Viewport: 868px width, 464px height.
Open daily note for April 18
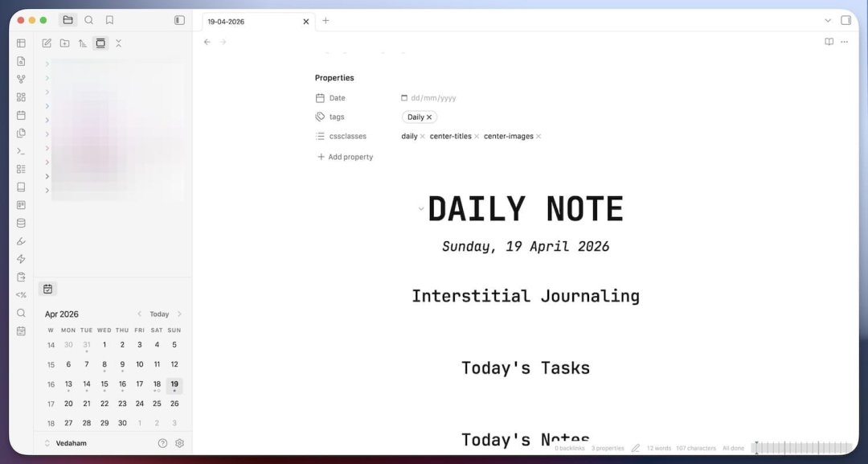point(158,384)
